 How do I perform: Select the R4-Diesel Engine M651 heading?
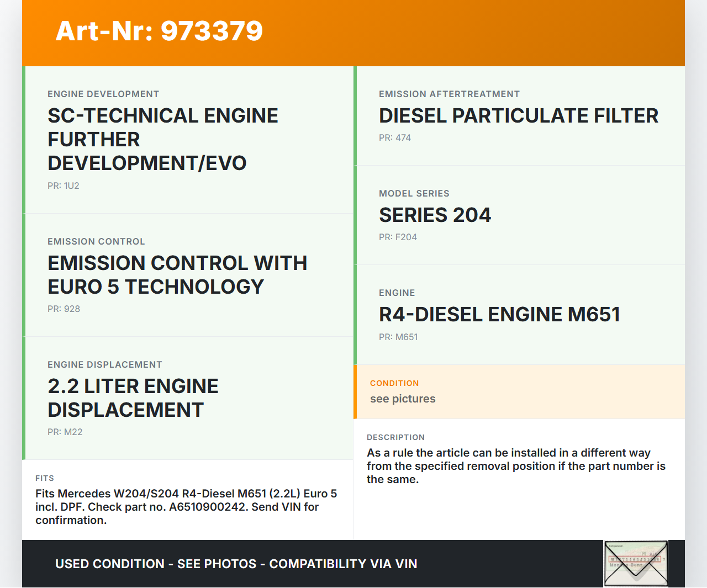pyautogui.click(x=499, y=315)
